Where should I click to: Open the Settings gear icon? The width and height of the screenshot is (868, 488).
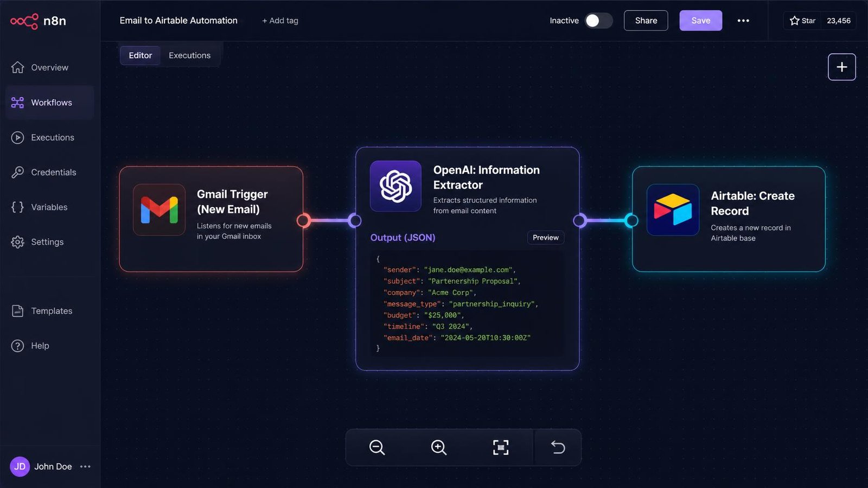(x=17, y=242)
